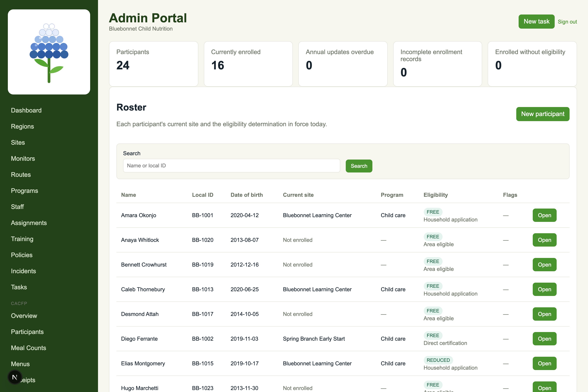Navigate to Routes
Screen dimensions: 588x392
21,174
